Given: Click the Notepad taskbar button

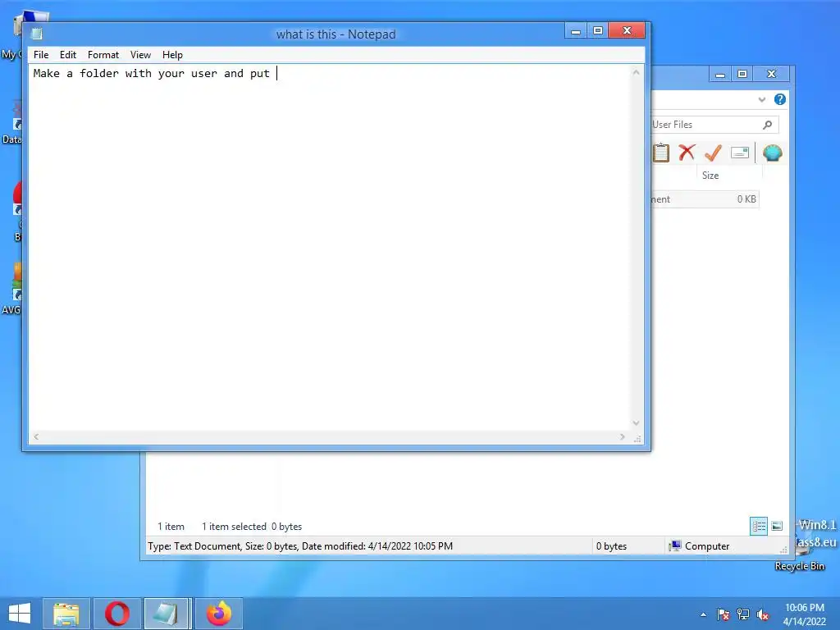Looking at the screenshot, I should [167, 614].
